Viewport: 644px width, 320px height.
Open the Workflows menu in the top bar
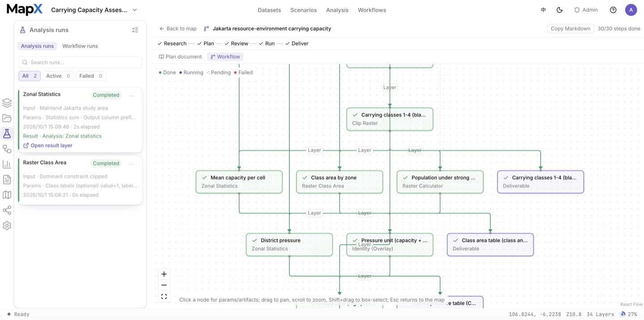pos(372,10)
